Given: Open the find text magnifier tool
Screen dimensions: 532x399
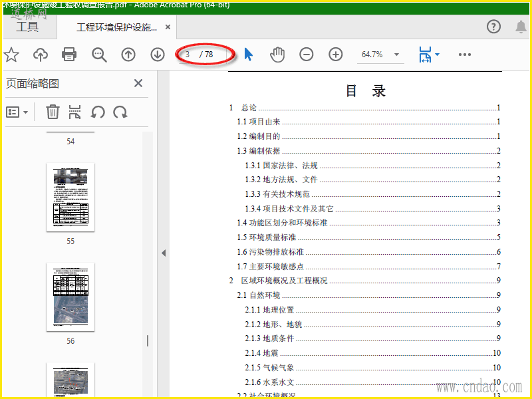Looking at the screenshot, I should point(99,55).
